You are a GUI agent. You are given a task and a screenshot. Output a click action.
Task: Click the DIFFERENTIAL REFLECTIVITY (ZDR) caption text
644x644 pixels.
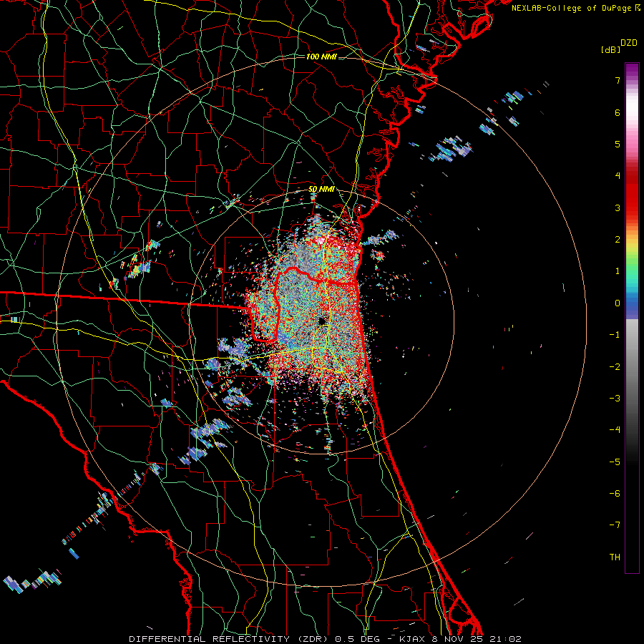(229, 639)
